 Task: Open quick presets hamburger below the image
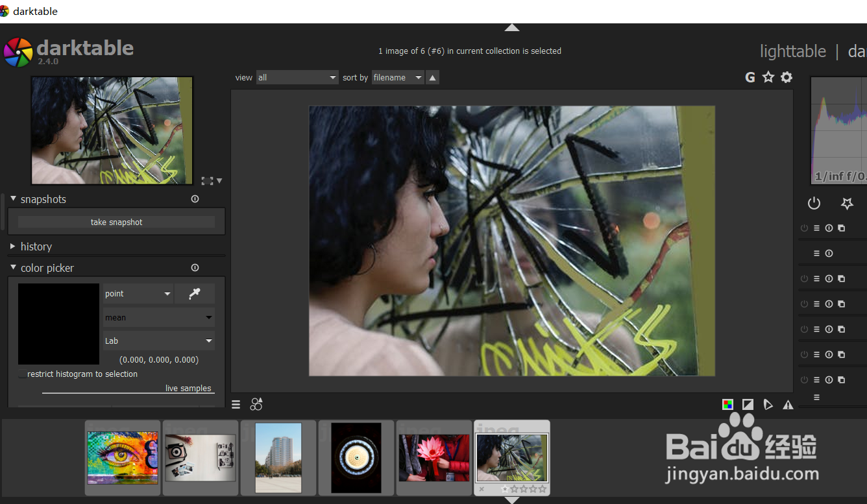tap(236, 404)
